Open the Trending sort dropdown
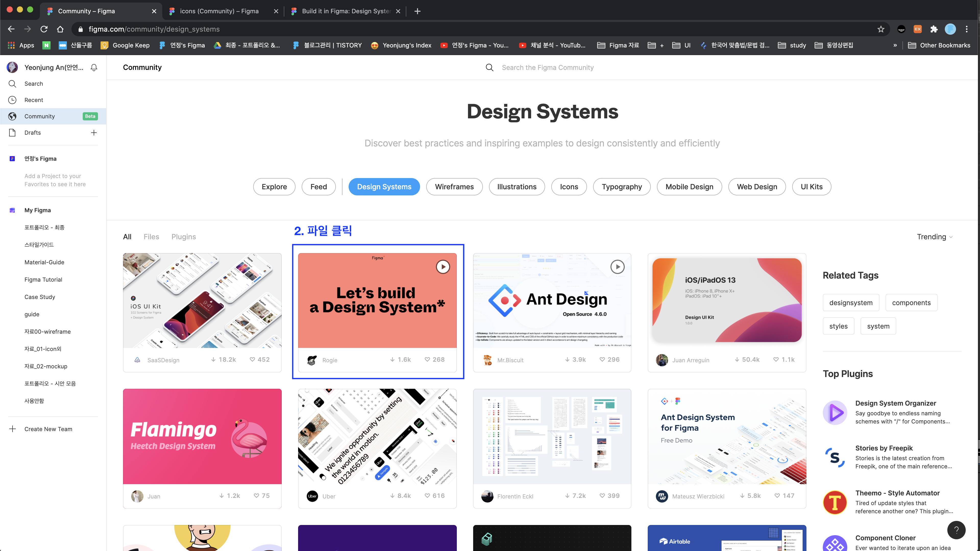This screenshot has height=551, width=980. (934, 237)
